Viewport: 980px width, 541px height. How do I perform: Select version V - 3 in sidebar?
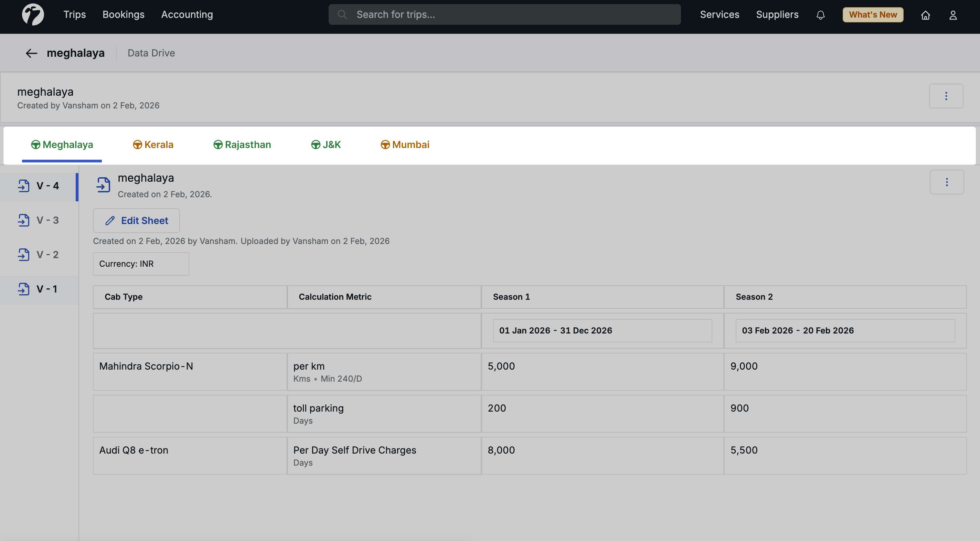39,220
